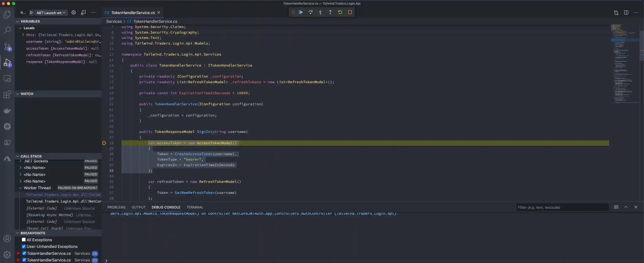
Task: Open the Extensions view
Action: click(7, 94)
